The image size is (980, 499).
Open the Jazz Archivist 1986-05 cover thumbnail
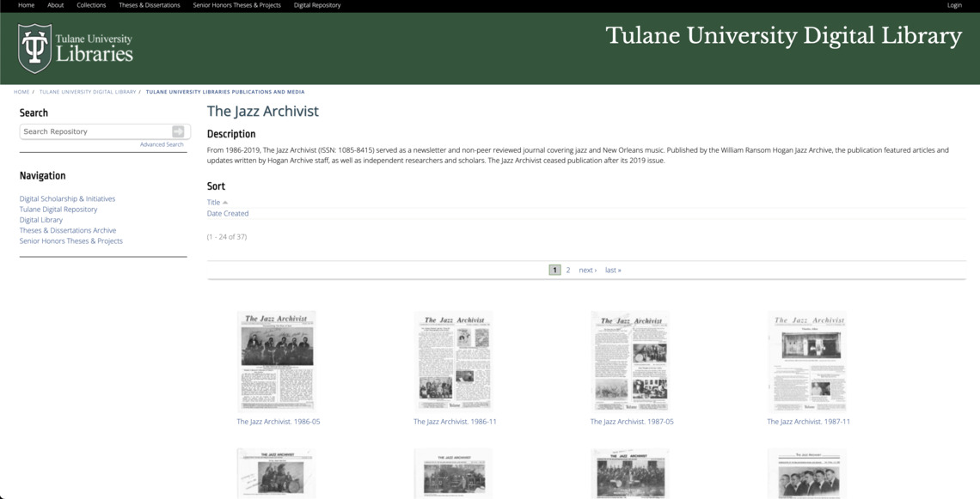click(276, 362)
